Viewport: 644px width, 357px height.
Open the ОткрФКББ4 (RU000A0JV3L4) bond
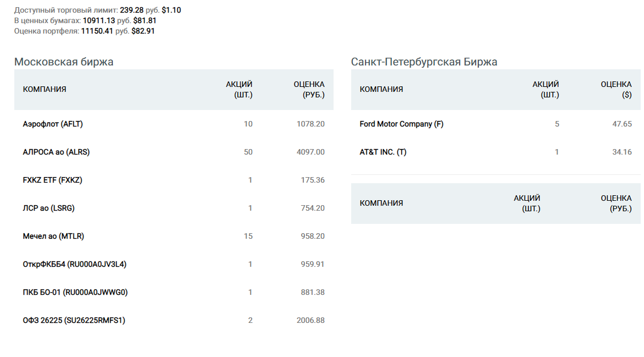[74, 265]
